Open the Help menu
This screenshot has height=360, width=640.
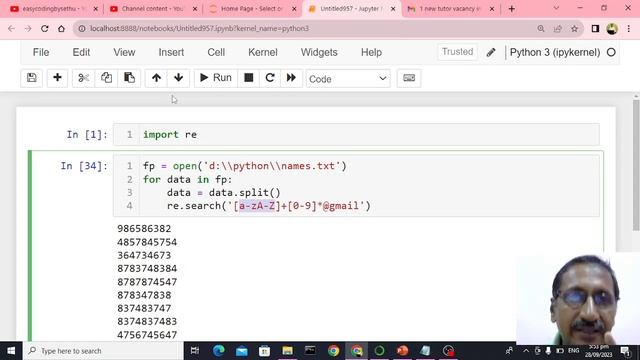(x=371, y=52)
